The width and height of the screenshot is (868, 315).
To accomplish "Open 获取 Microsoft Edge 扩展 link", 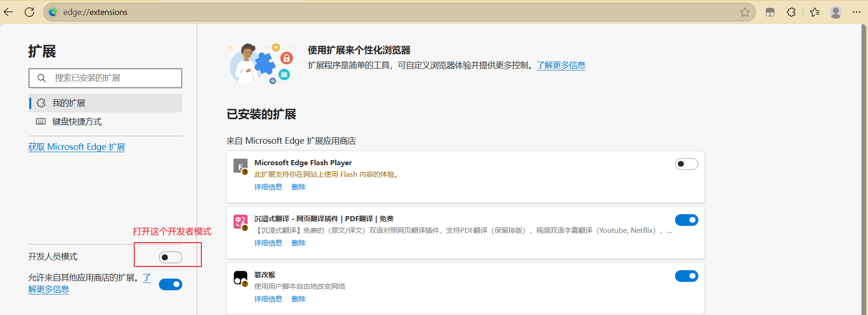I will coord(76,147).
